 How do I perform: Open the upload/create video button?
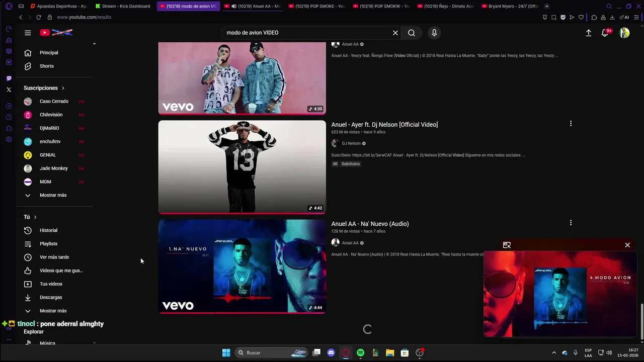click(x=589, y=33)
